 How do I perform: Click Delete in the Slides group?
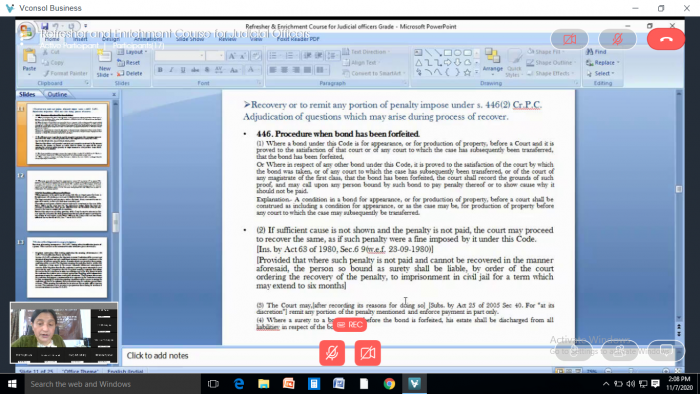(x=130, y=73)
